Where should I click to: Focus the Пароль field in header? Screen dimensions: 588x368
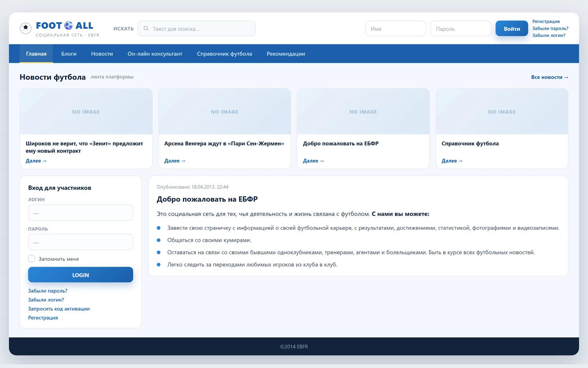pos(461,28)
